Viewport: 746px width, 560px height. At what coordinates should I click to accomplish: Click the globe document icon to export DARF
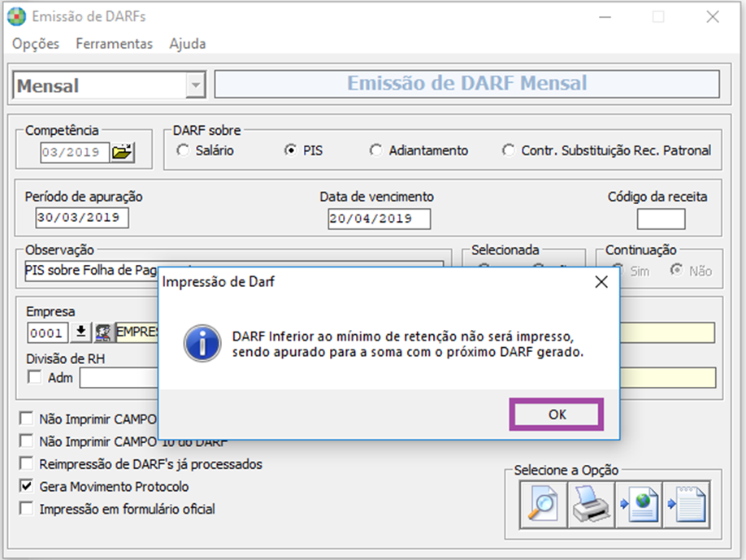pos(640,504)
